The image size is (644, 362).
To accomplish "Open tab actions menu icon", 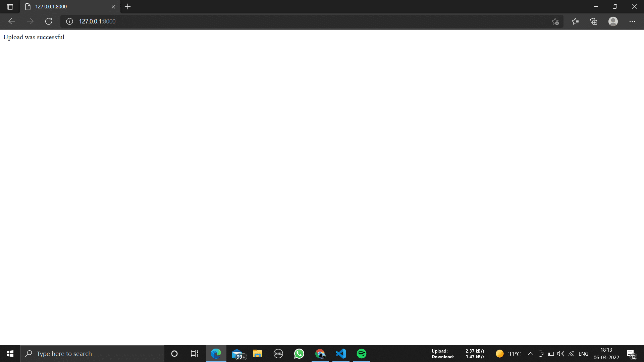I will pyautogui.click(x=10, y=7).
